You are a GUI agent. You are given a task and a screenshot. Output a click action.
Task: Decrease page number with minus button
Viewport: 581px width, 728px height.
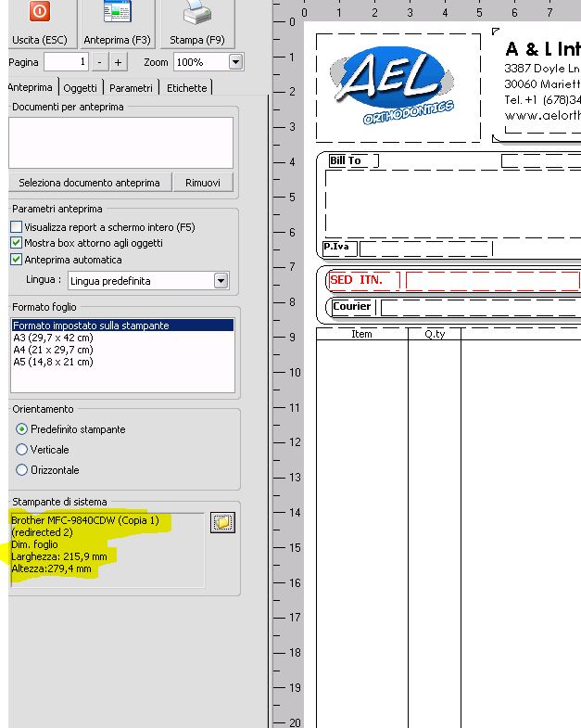point(99,62)
